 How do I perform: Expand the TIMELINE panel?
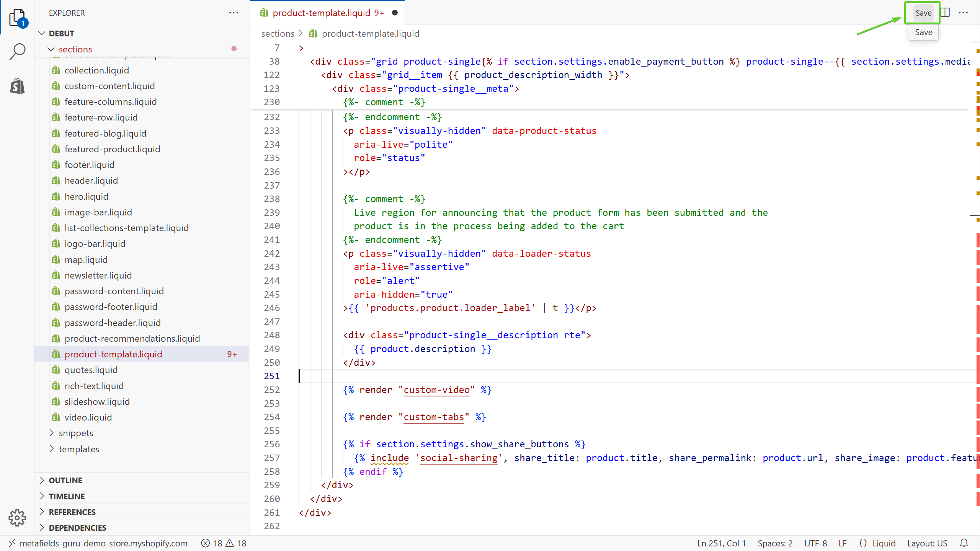point(67,496)
